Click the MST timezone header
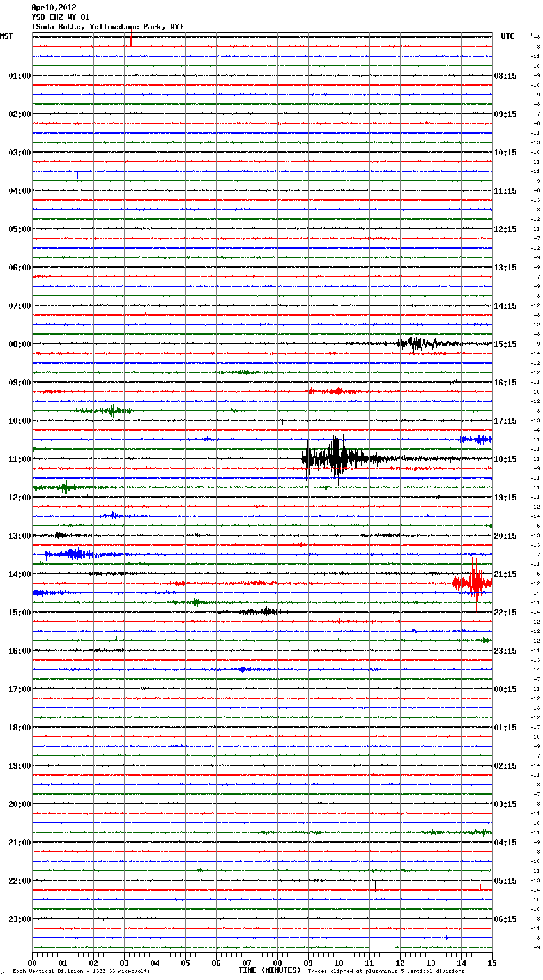This screenshot has width=543, height=980. [6, 36]
